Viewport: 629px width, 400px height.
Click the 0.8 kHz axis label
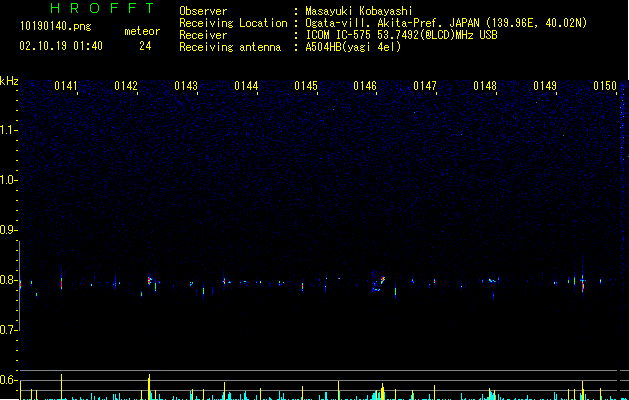pos(8,280)
